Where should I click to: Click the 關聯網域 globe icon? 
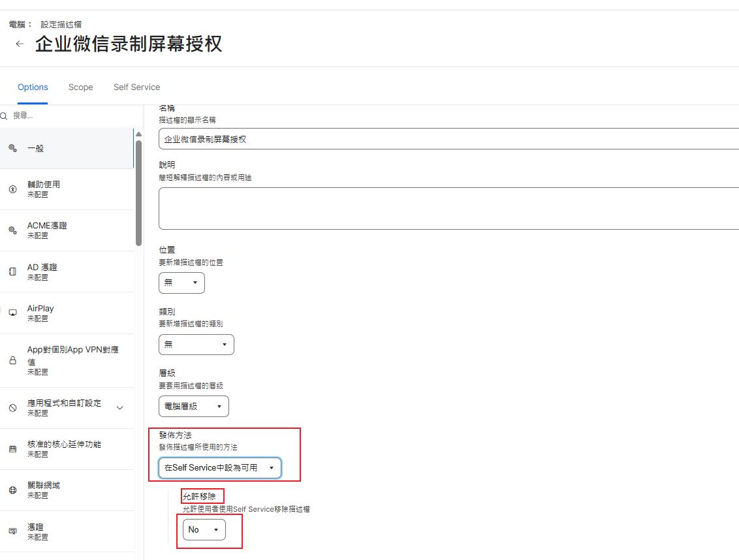[x=12, y=490]
